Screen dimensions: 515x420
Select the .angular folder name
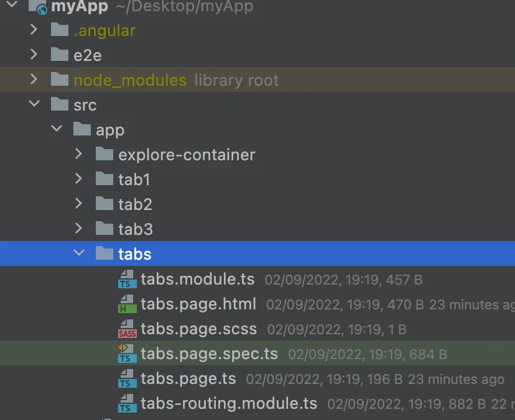point(104,31)
